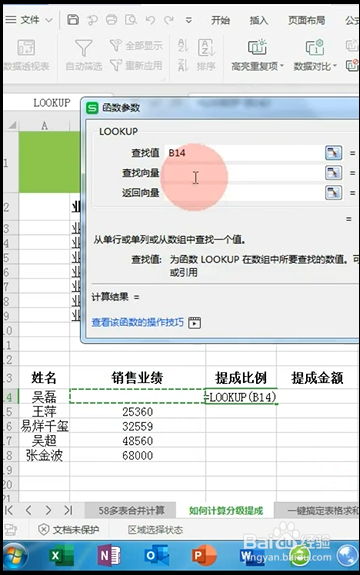The image size is (360, 575).
Task: Switch to the 页面布局 ribbon tab
Action: pos(306,20)
